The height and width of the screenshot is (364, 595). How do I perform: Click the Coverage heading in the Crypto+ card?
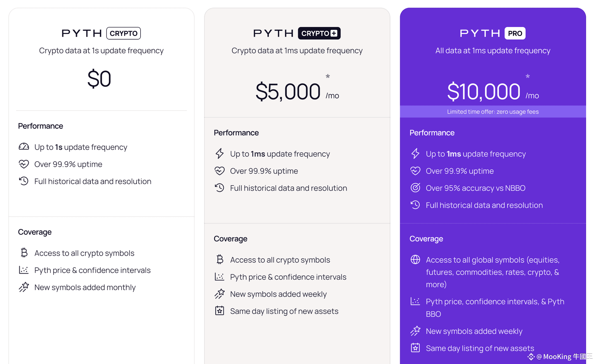coord(231,239)
